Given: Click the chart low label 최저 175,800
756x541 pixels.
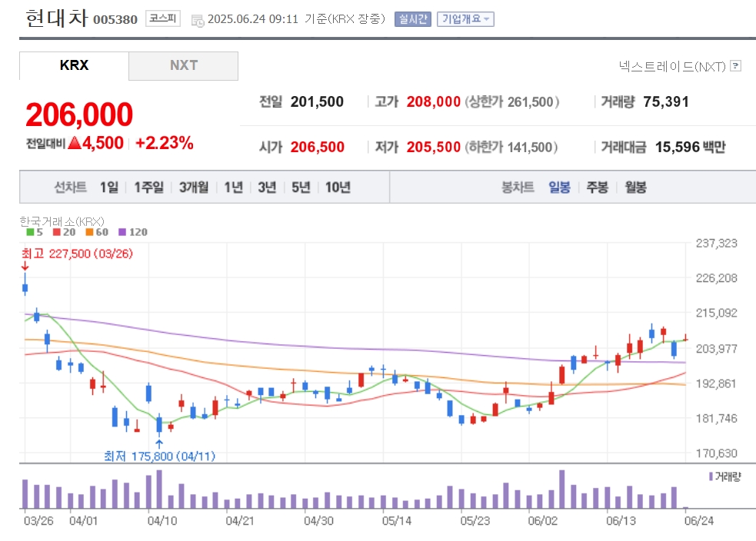Looking at the screenshot, I should [160, 456].
